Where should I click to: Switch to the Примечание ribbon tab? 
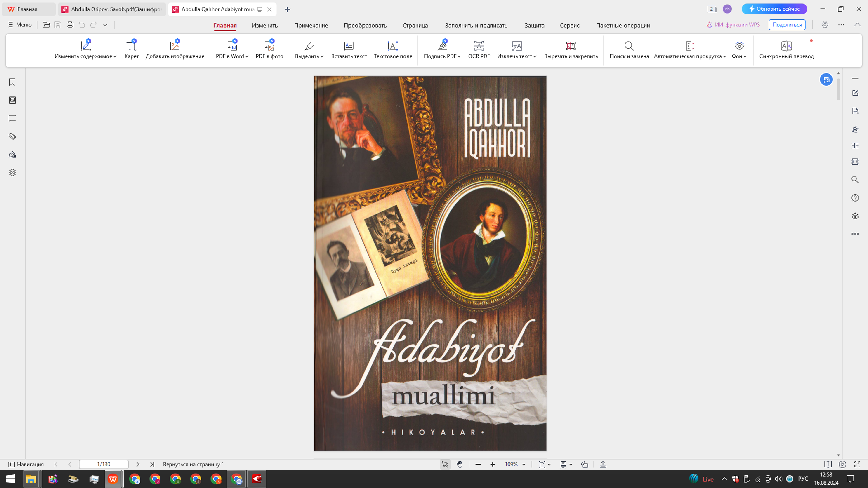311,25
